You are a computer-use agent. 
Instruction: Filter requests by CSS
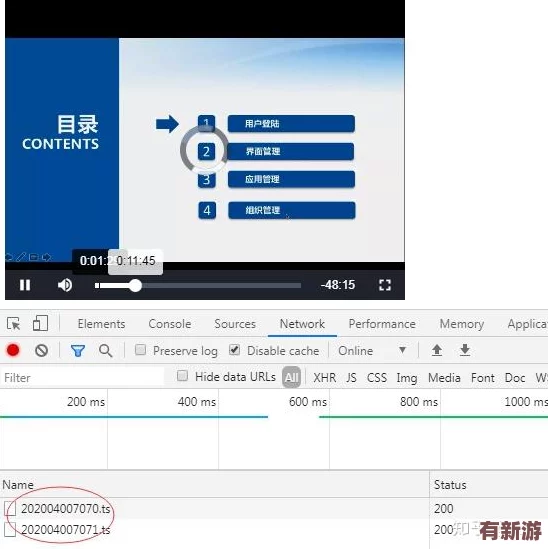(x=377, y=378)
